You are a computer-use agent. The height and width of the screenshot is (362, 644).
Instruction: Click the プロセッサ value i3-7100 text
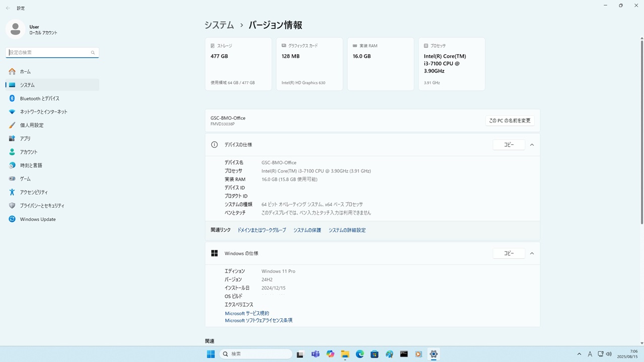click(x=316, y=171)
